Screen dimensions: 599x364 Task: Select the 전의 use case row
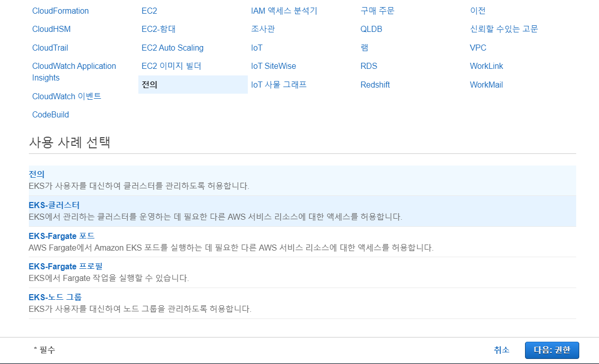click(x=302, y=180)
